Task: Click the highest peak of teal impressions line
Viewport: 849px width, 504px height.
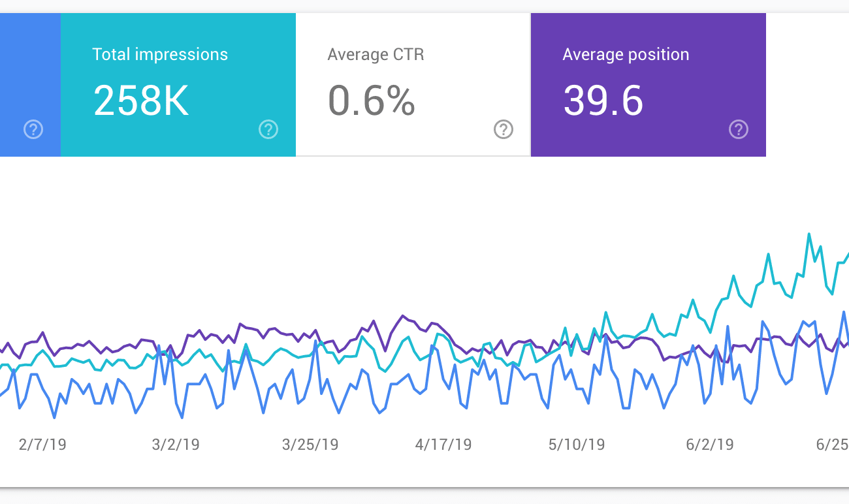Action: [809, 234]
